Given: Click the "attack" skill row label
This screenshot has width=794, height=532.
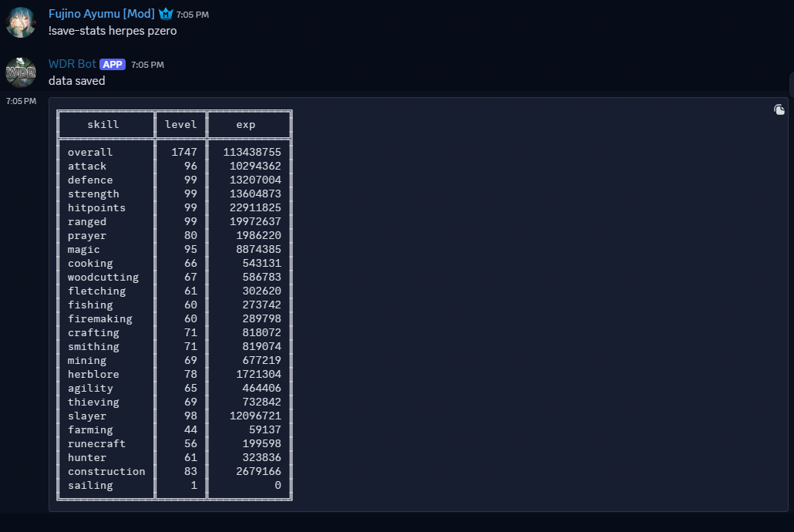Looking at the screenshot, I should pos(87,166).
